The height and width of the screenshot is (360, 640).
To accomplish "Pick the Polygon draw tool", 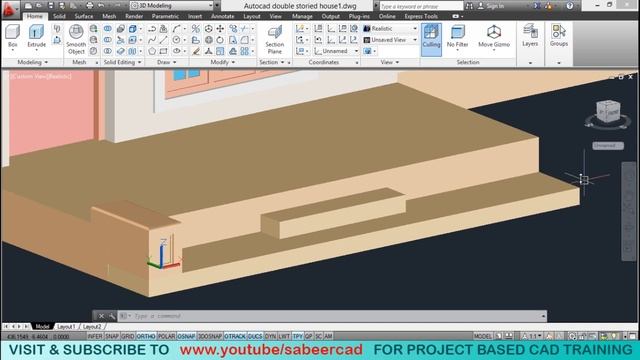I will [x=152, y=51].
